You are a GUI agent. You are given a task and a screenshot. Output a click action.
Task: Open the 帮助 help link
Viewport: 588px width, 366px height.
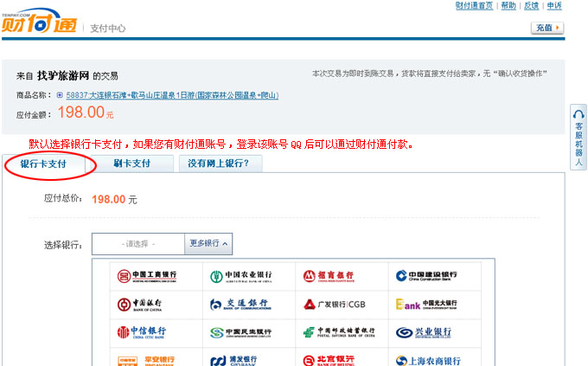(x=508, y=6)
